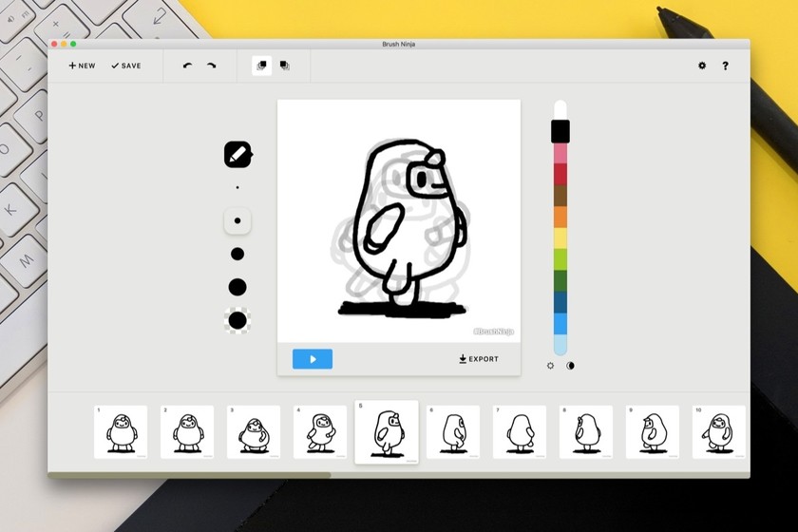Select frame 8 thumbnail
This screenshot has width=798, height=532.
point(586,431)
